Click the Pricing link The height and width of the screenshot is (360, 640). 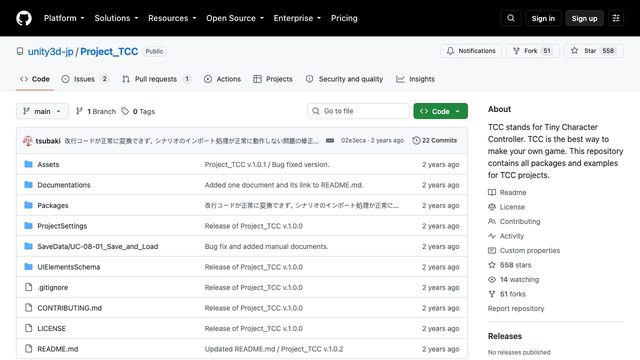344,18
